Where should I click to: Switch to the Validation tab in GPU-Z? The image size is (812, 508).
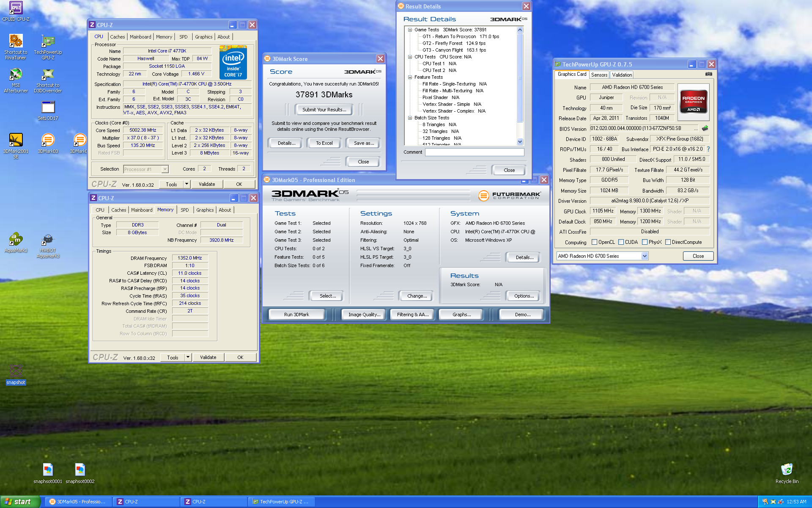pos(622,75)
